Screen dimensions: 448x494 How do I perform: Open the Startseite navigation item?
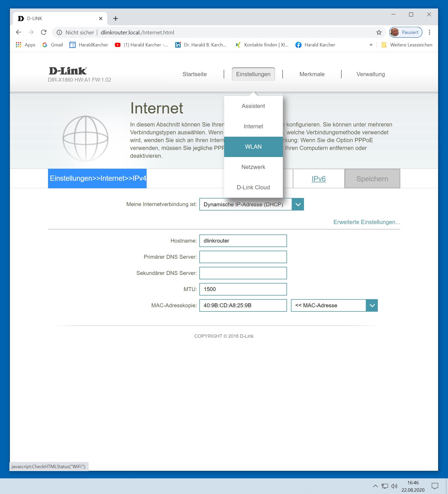point(195,74)
